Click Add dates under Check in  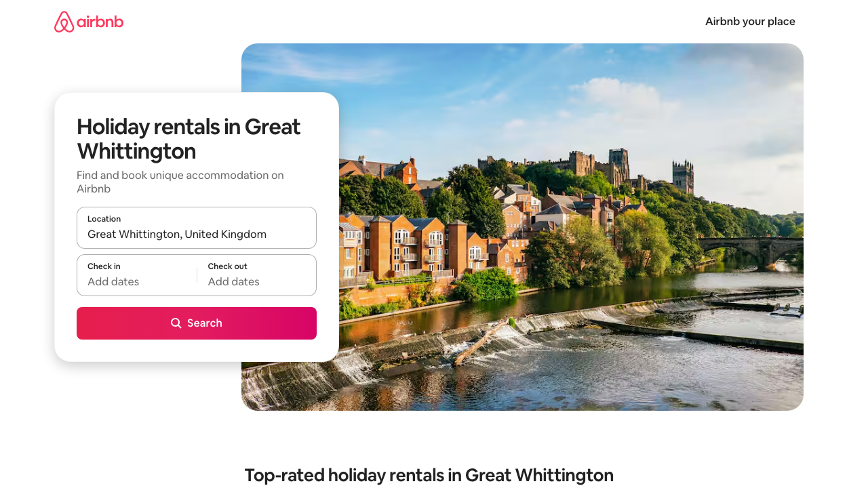coord(113,282)
